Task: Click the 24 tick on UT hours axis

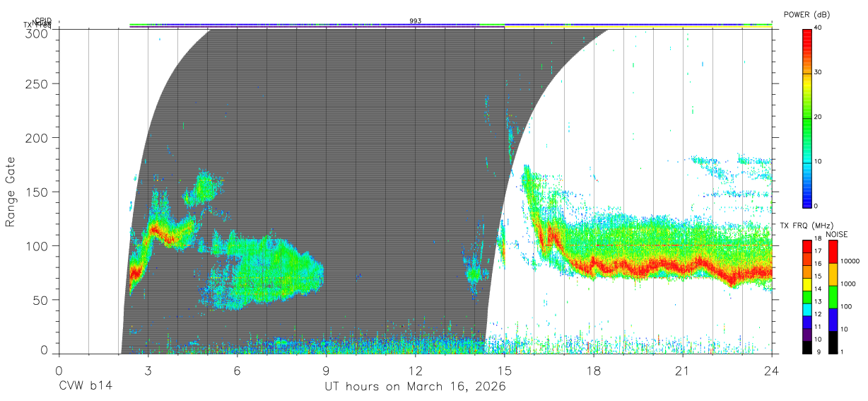Action: [772, 371]
